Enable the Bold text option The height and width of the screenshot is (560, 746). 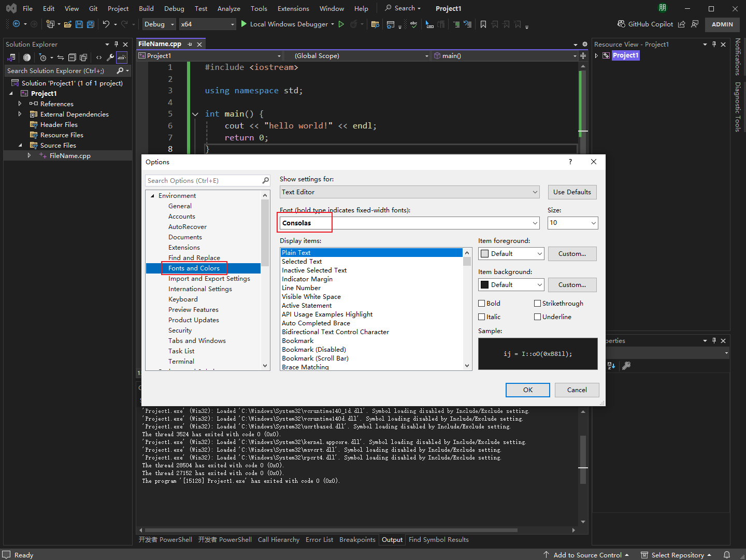(481, 303)
